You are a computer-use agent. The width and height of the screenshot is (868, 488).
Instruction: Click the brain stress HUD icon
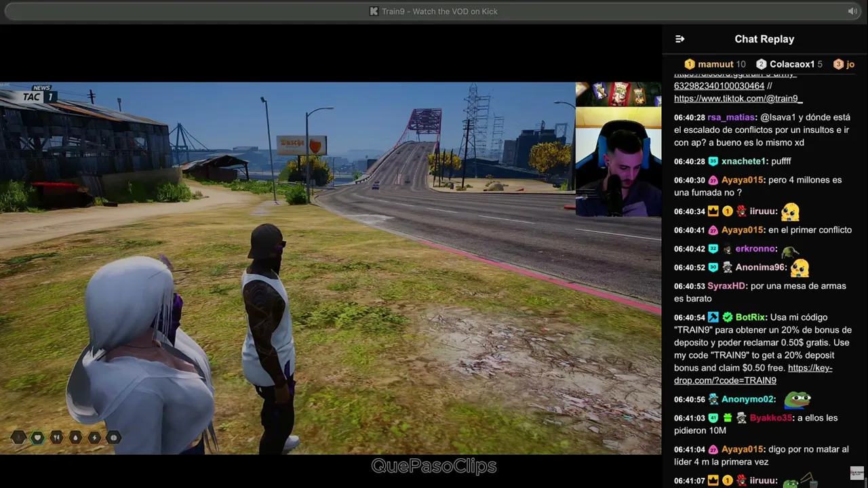point(113,438)
